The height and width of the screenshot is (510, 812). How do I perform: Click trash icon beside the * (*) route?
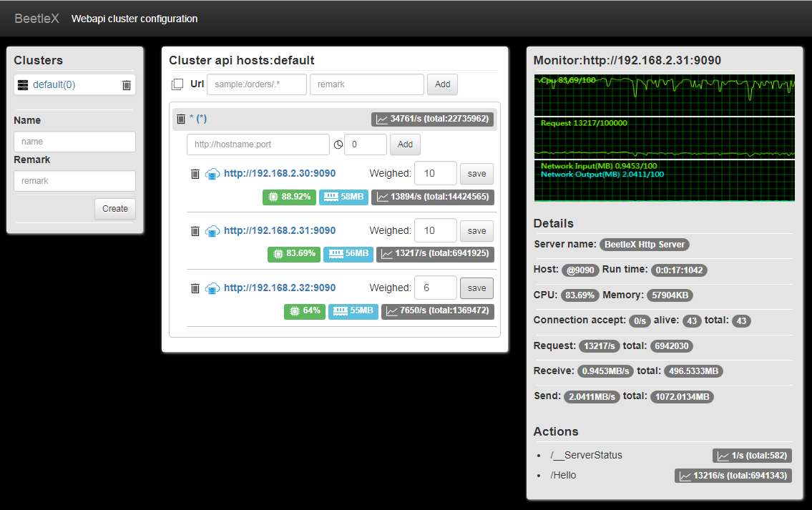coord(181,119)
